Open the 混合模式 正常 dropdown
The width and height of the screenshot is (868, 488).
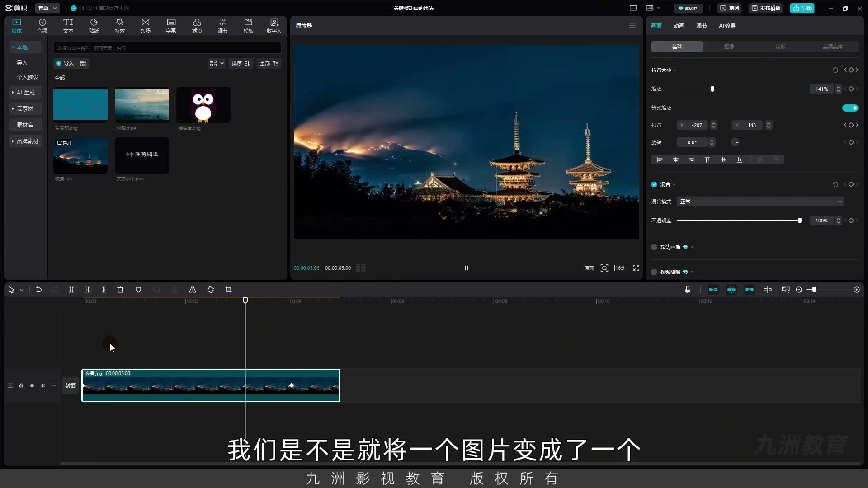[760, 202]
